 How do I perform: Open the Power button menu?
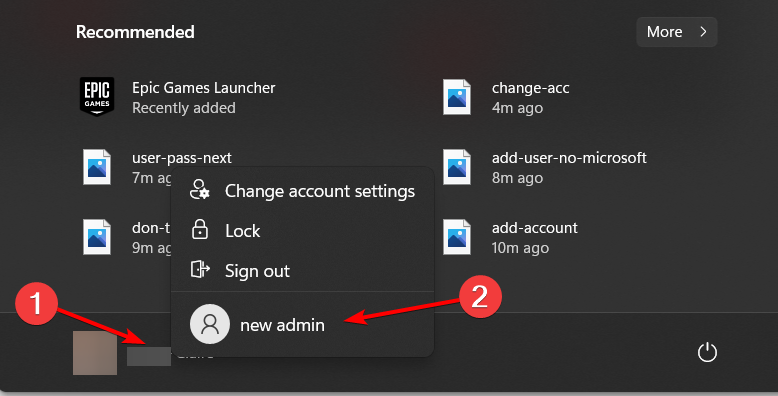(x=707, y=353)
